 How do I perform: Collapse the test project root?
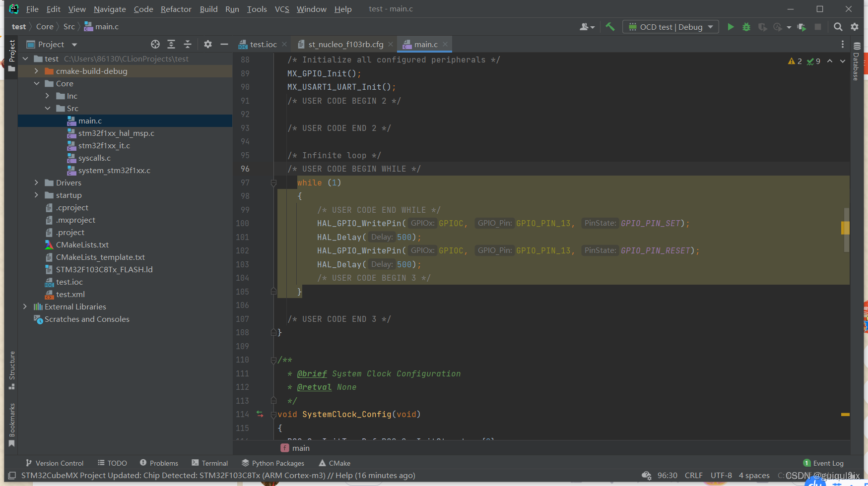pyautogui.click(x=25, y=59)
